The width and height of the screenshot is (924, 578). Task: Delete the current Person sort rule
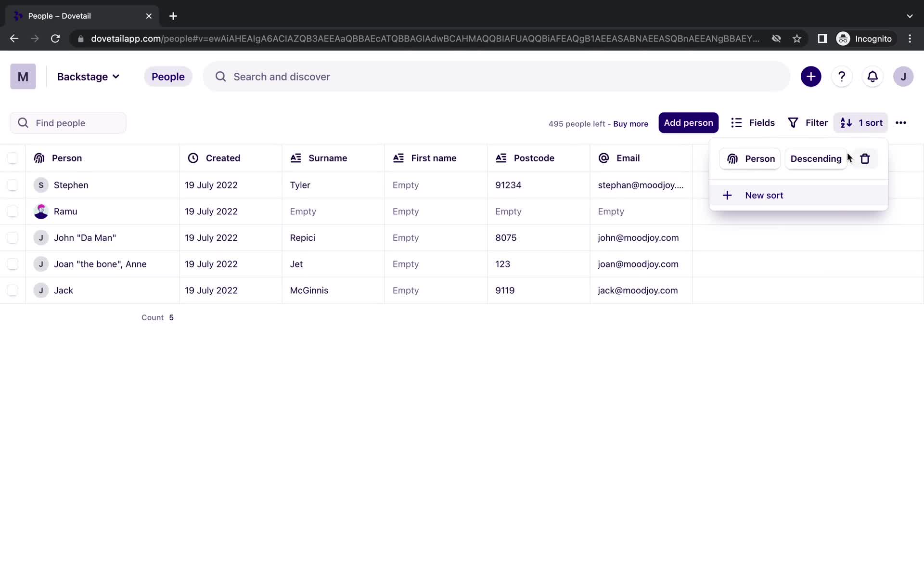(864, 158)
